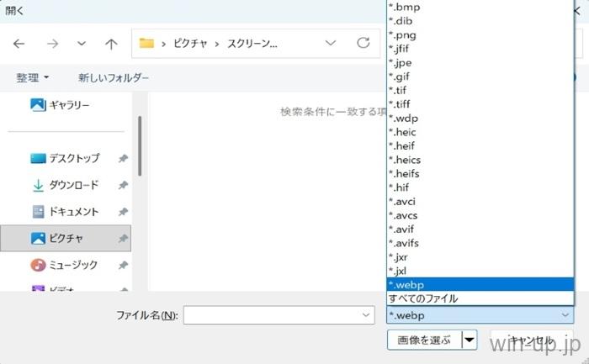Viewport: 589px width, 364px height.
Task: Open the Downloads folder in sidebar
Action: coord(72,185)
